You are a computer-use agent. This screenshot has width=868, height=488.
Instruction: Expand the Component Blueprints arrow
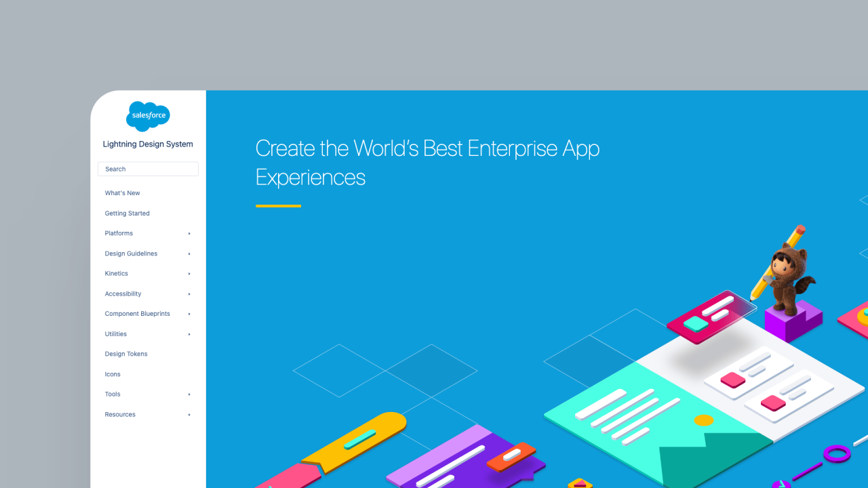pos(189,314)
